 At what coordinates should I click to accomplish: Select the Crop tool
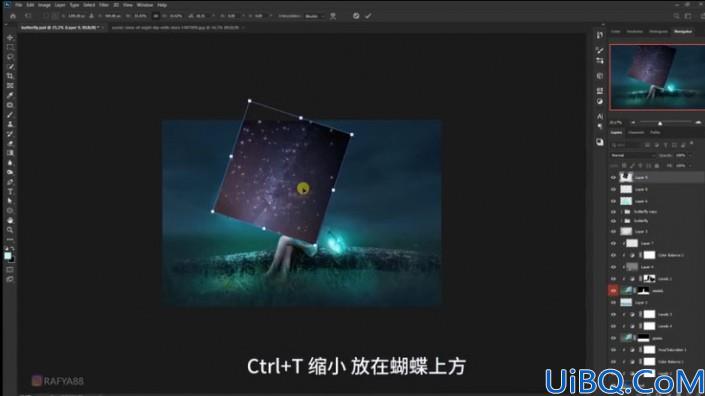point(10,76)
